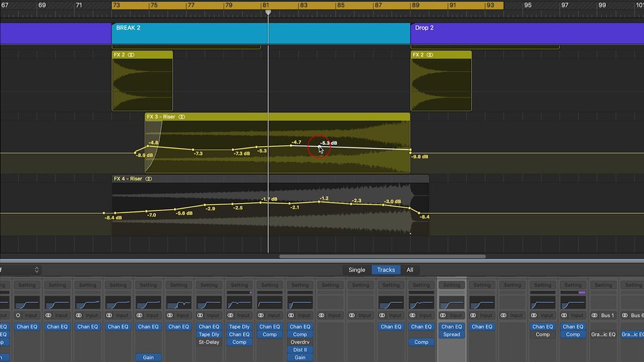Select the -4.8 automation point on FX 3

point(148,145)
